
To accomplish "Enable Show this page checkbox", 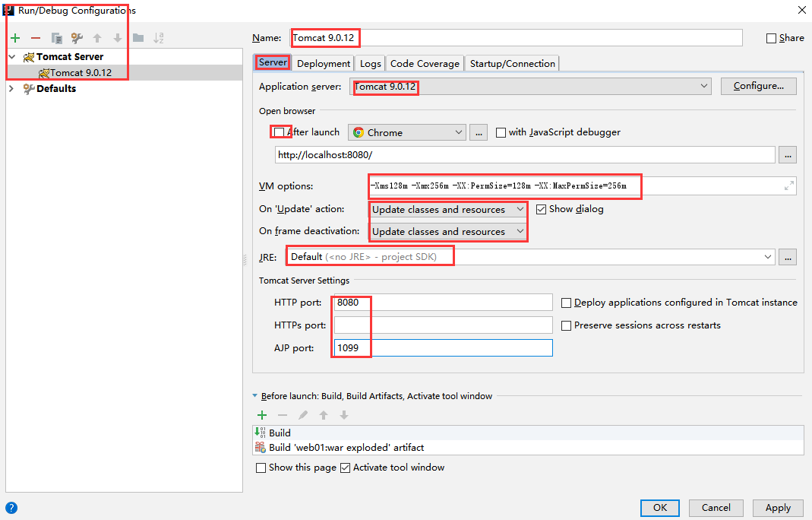I will tap(261, 468).
